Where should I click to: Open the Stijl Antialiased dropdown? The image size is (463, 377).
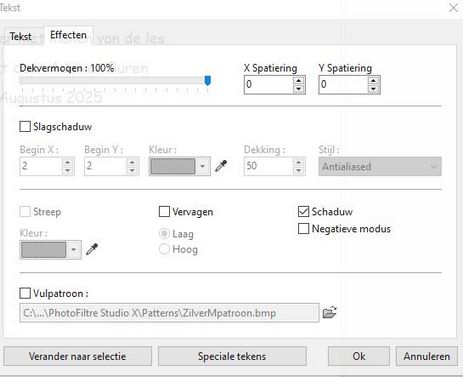(x=380, y=166)
